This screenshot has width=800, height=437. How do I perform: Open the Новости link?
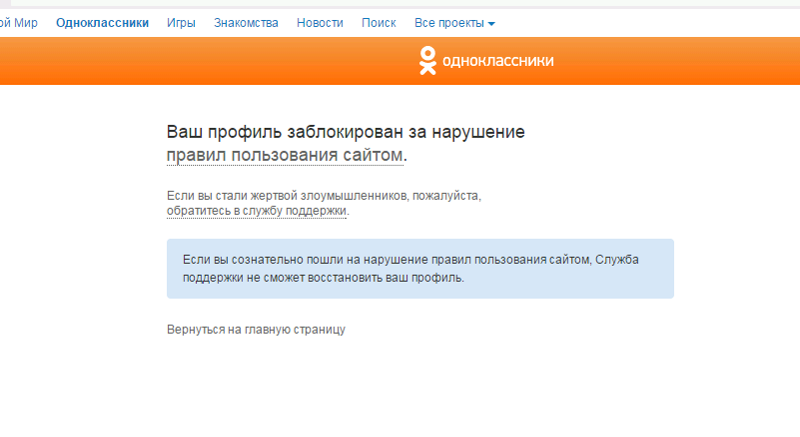tap(320, 23)
